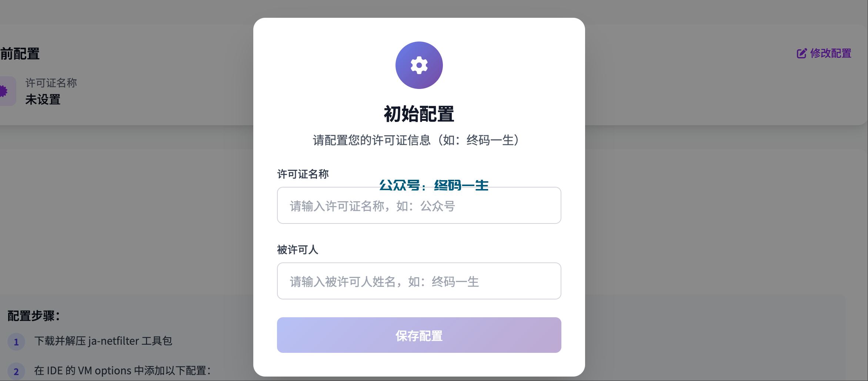Click the 初始配置 dialog title

coord(419,114)
